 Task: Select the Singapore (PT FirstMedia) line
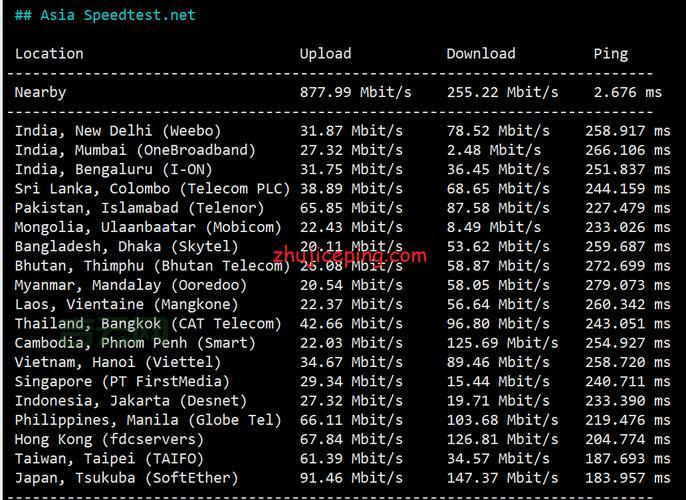point(122,381)
